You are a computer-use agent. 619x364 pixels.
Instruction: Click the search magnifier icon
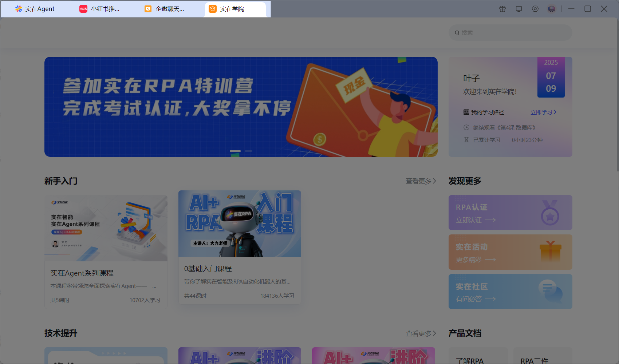point(457,33)
